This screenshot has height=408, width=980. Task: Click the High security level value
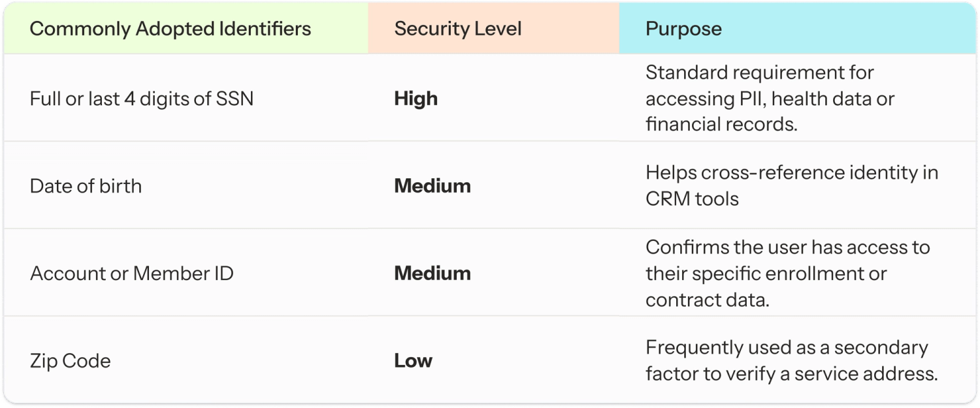click(x=416, y=99)
